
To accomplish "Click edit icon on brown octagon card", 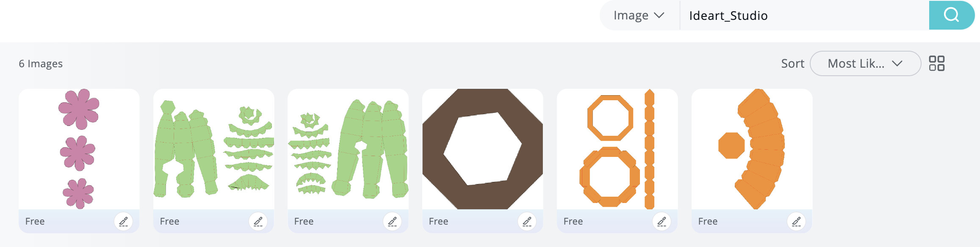I will [527, 221].
